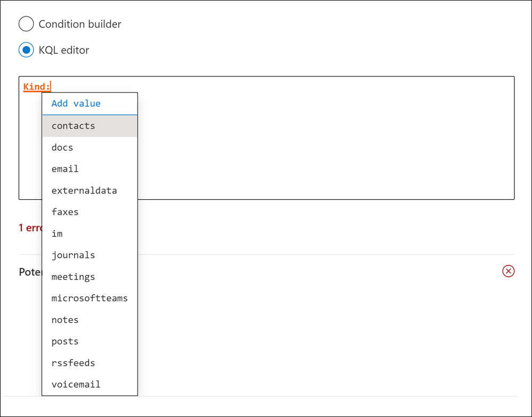
Task: Pick email from the suggestion list
Action: click(64, 168)
